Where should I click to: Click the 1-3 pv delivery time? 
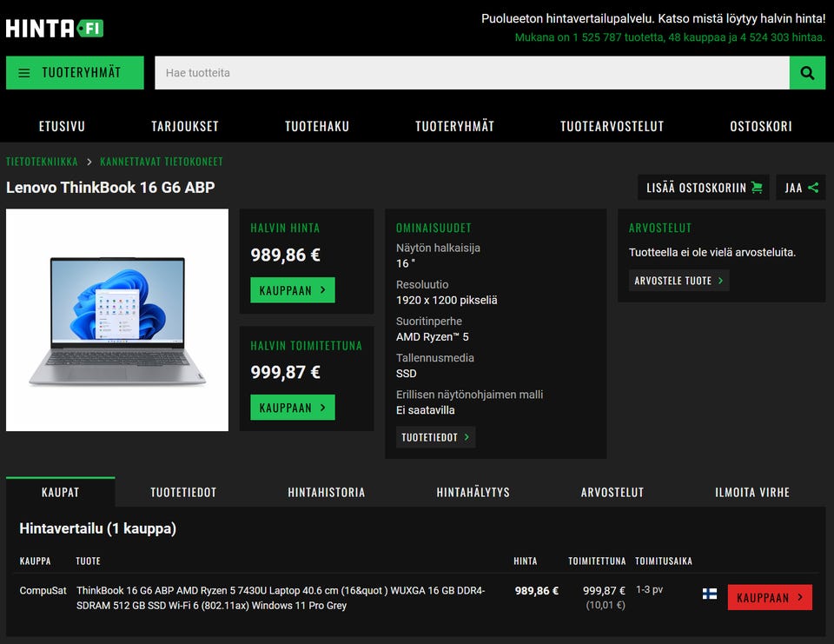[x=649, y=590]
